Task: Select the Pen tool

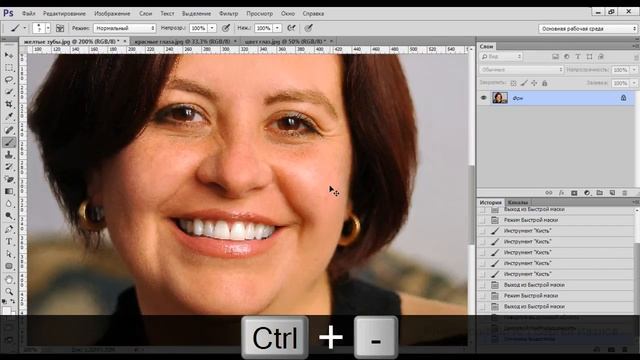Action: [9, 229]
